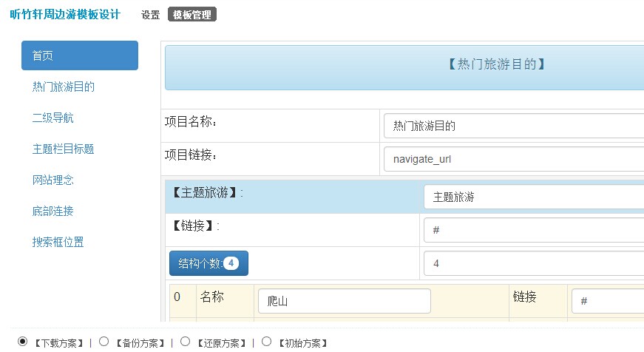Click the 昕竹轩周边游模板设计 title
The height and width of the screenshot is (352, 644).
(x=65, y=14)
